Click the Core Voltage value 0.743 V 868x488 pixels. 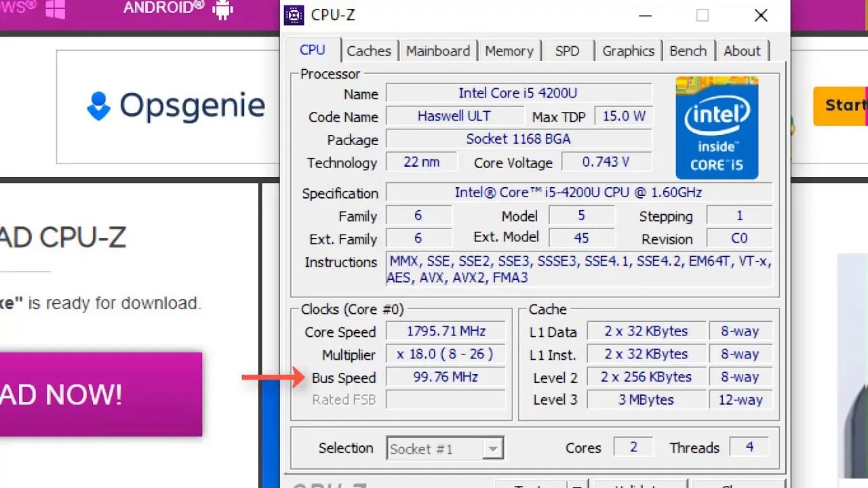coord(606,162)
